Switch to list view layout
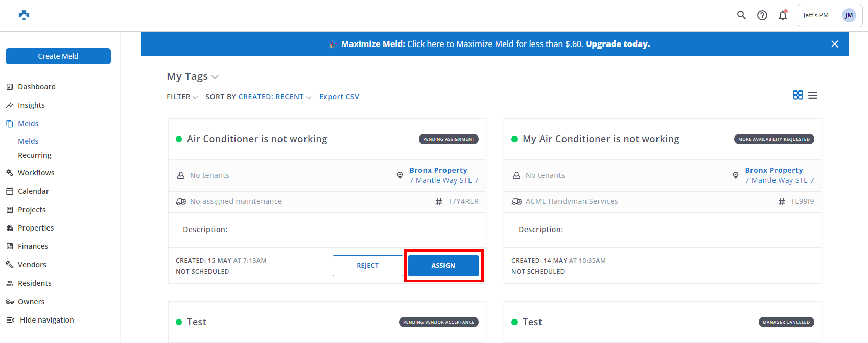The height and width of the screenshot is (343, 868). pyautogui.click(x=813, y=95)
